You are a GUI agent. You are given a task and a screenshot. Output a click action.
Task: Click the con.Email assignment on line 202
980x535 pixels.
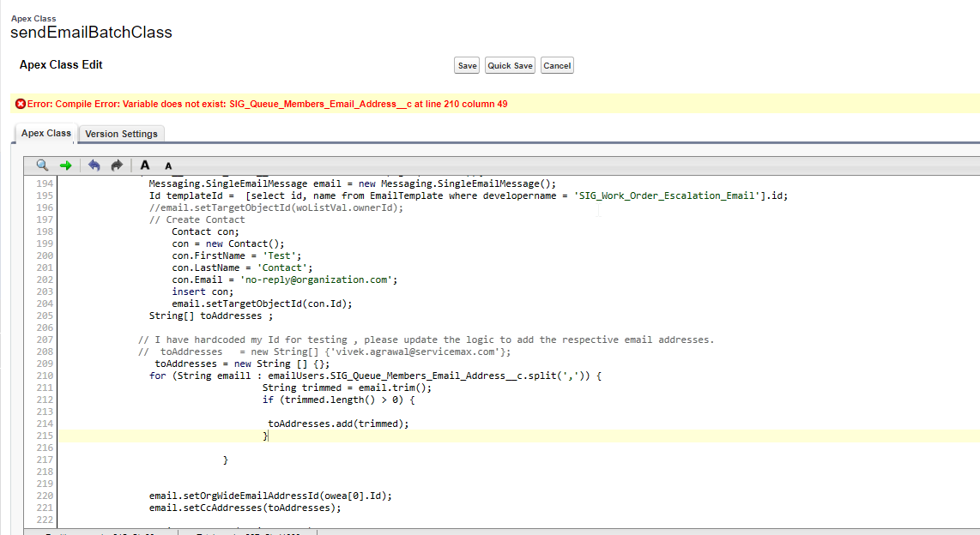click(284, 280)
